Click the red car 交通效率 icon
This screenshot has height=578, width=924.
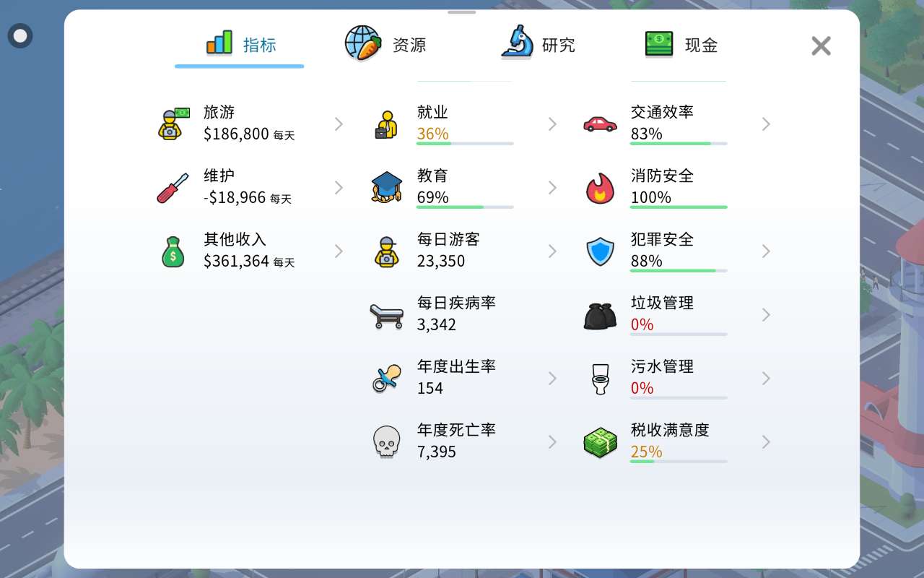tap(600, 124)
